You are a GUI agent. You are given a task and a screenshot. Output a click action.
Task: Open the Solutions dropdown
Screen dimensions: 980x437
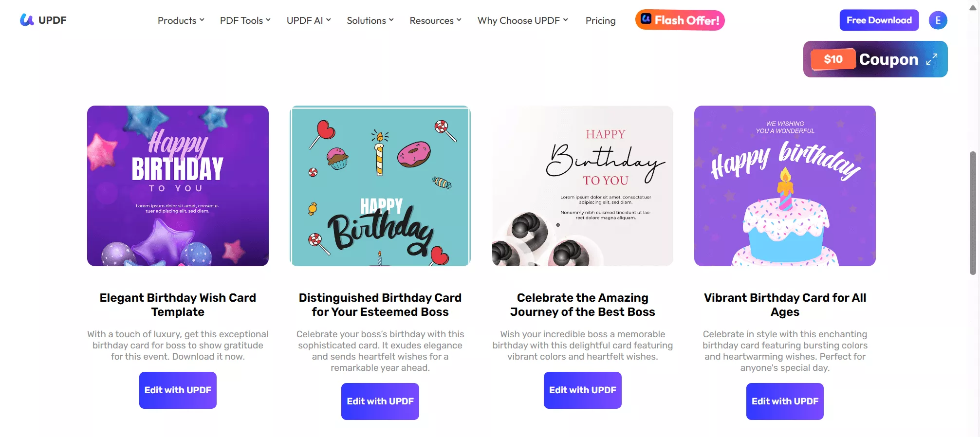pyautogui.click(x=370, y=20)
